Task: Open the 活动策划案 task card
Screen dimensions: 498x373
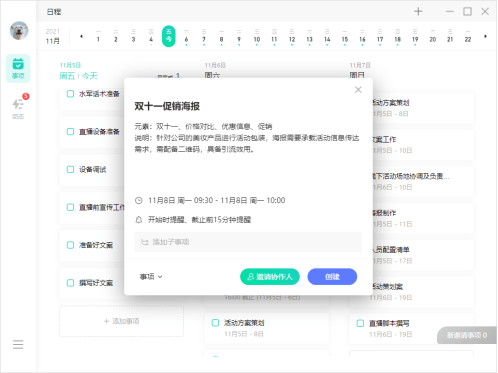Action: pos(423,292)
